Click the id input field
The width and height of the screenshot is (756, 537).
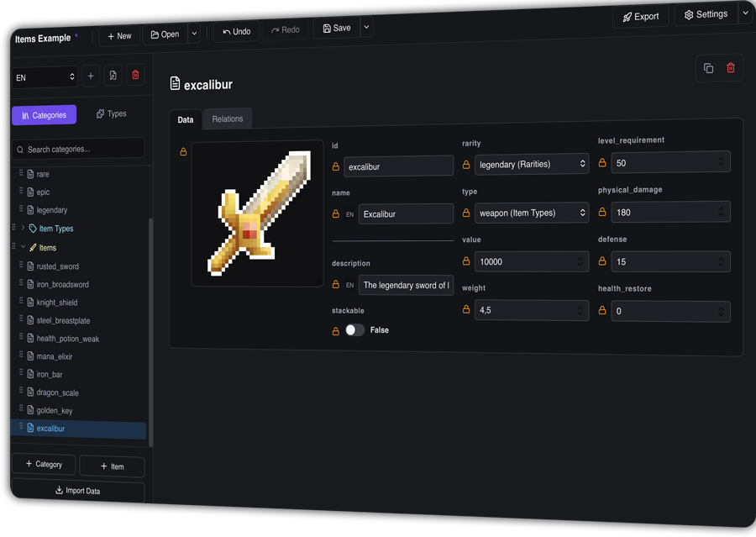coord(398,166)
